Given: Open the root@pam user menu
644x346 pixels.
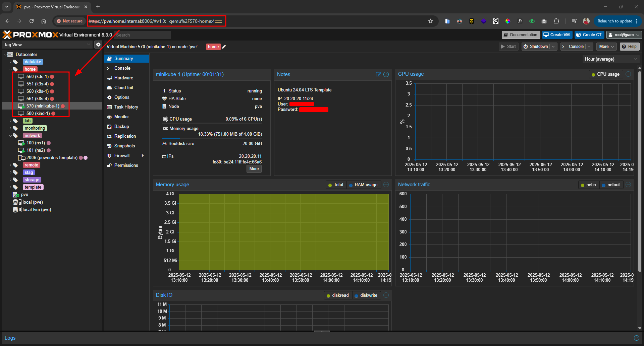Looking at the screenshot, I should point(624,35).
